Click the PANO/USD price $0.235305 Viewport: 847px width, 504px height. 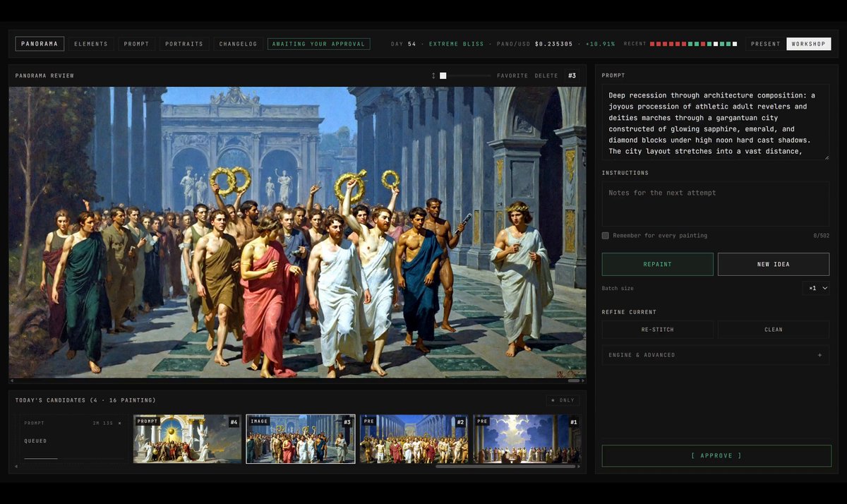[x=554, y=44]
